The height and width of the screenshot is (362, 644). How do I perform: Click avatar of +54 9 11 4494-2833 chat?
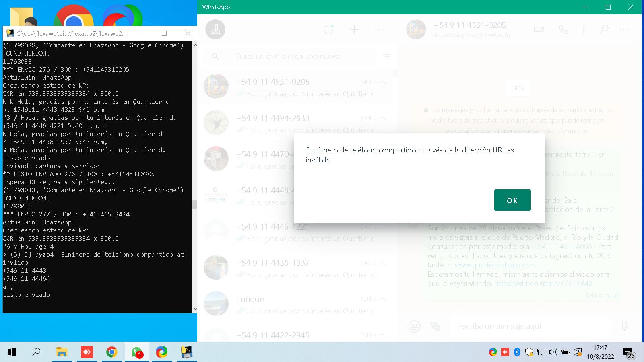tap(216, 122)
